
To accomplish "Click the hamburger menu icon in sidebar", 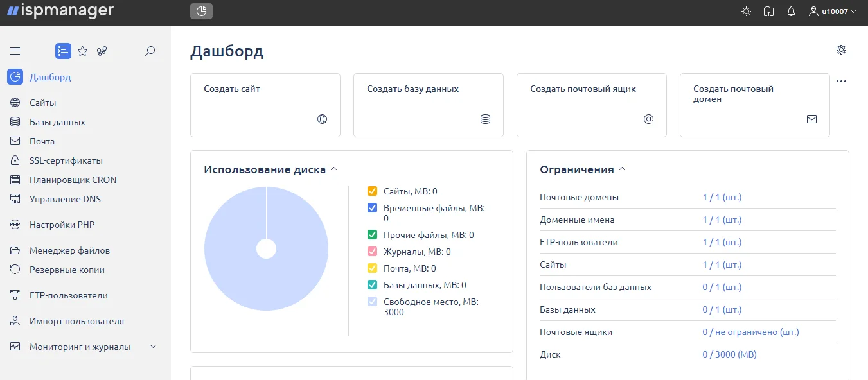I will click(x=15, y=51).
